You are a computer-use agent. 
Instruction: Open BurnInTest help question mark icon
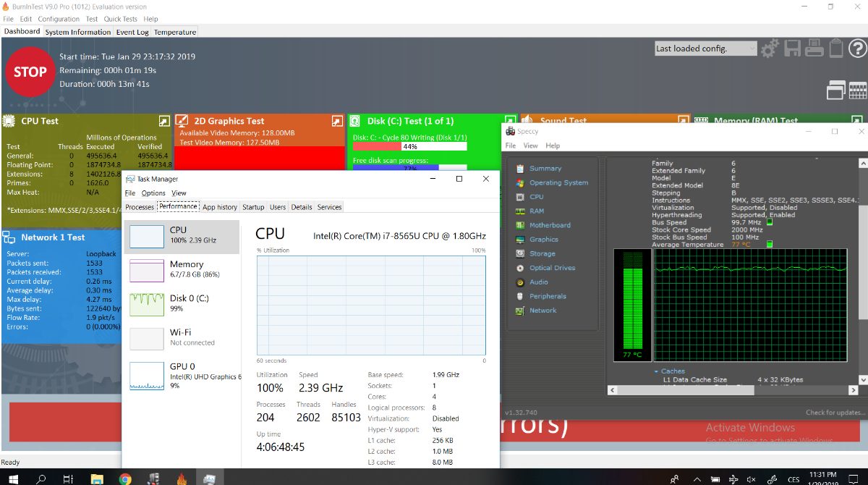click(x=858, y=48)
